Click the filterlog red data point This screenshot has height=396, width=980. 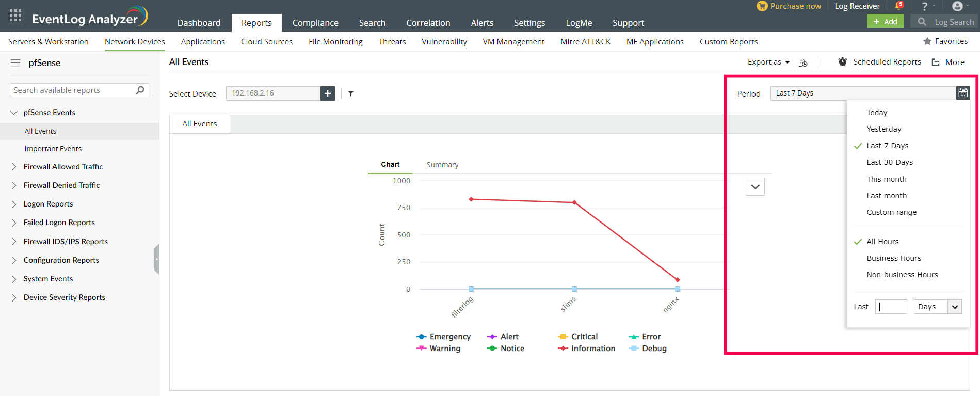[471, 199]
